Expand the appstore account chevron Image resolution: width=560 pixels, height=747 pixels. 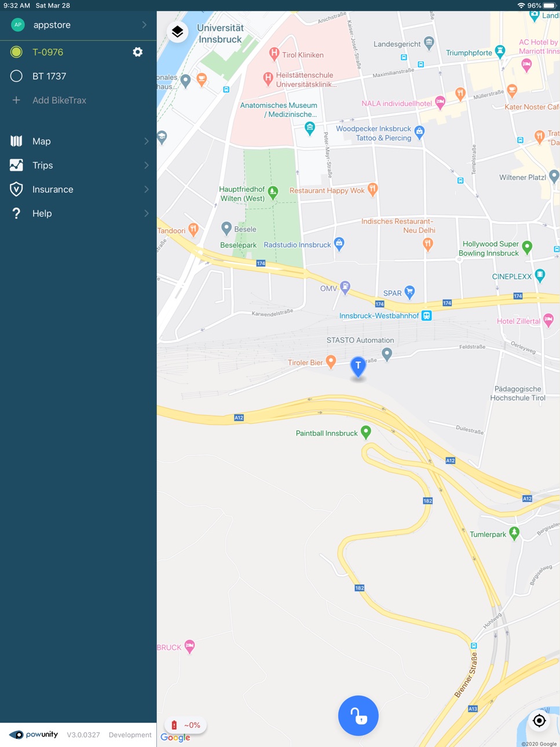144,25
